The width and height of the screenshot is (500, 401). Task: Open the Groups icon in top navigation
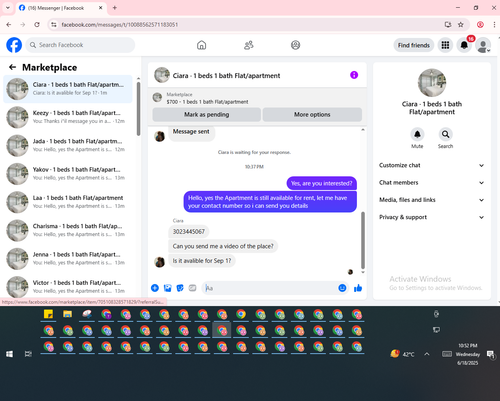click(295, 45)
